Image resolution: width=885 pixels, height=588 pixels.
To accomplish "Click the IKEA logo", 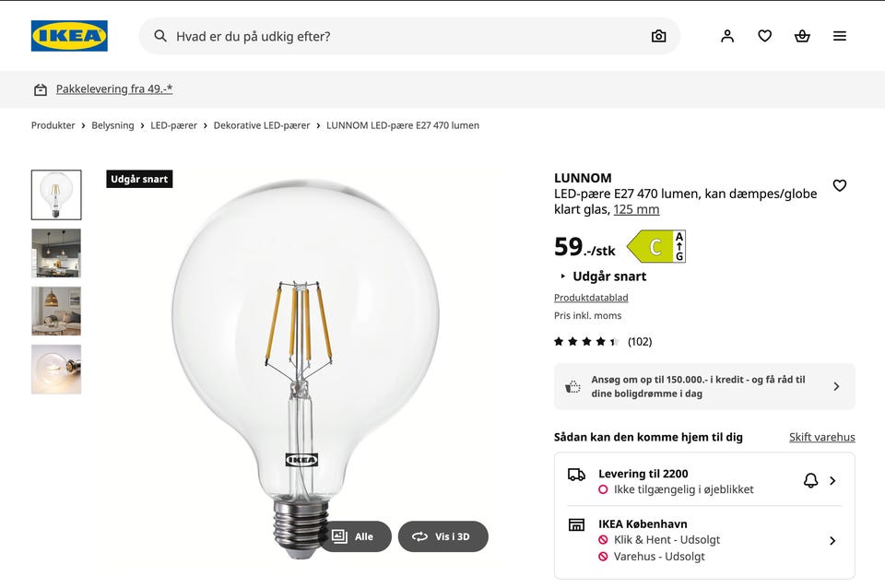I will (69, 36).
